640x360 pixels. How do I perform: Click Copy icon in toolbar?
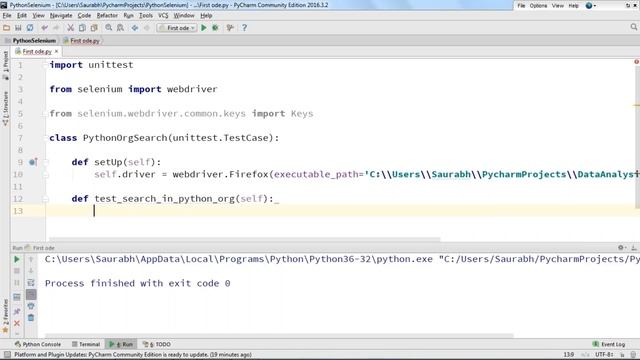82,28
